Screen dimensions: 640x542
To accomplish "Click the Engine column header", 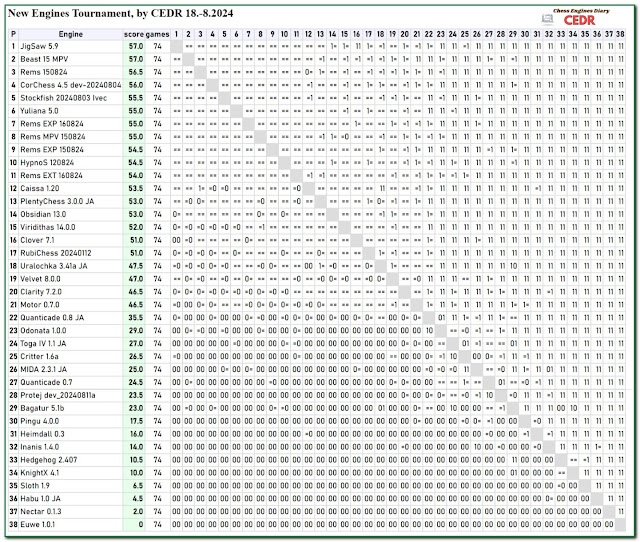I will pos(71,34).
